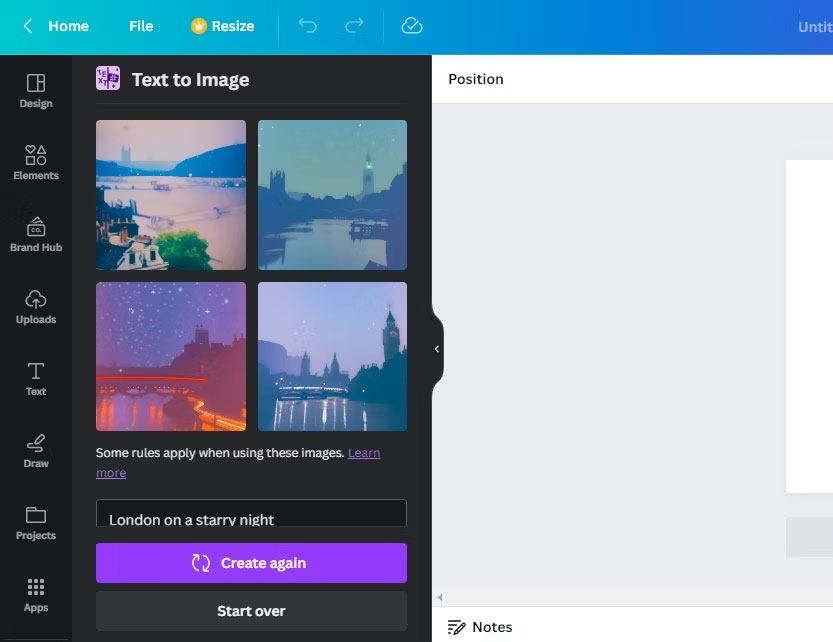Image resolution: width=833 pixels, height=642 pixels.
Task: Collapse the Text to Image side panel
Action: [435, 349]
